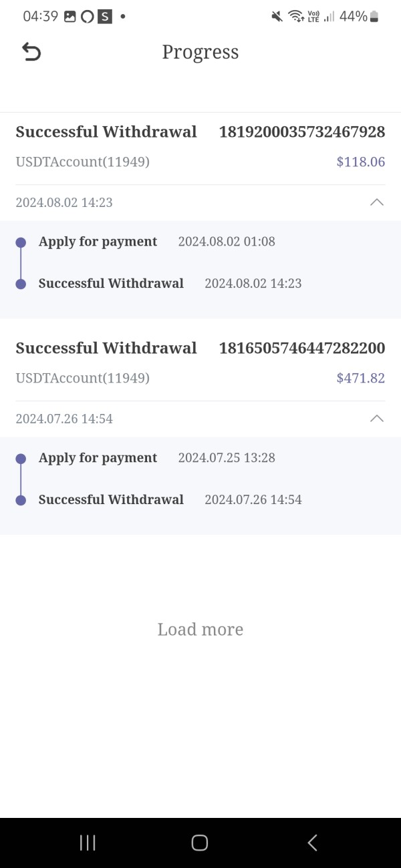Screen dimensions: 401x868
Task: Tap the Wi-Fi status icon
Action: [295, 17]
